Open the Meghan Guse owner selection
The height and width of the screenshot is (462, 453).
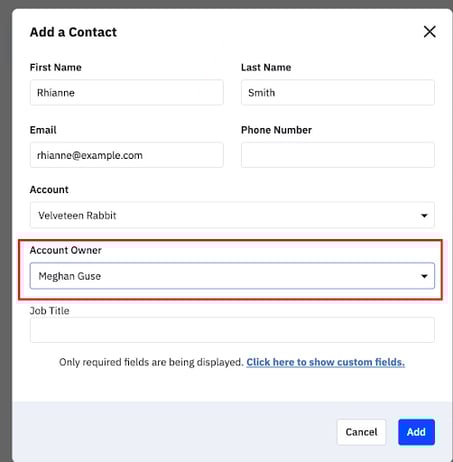[232, 276]
